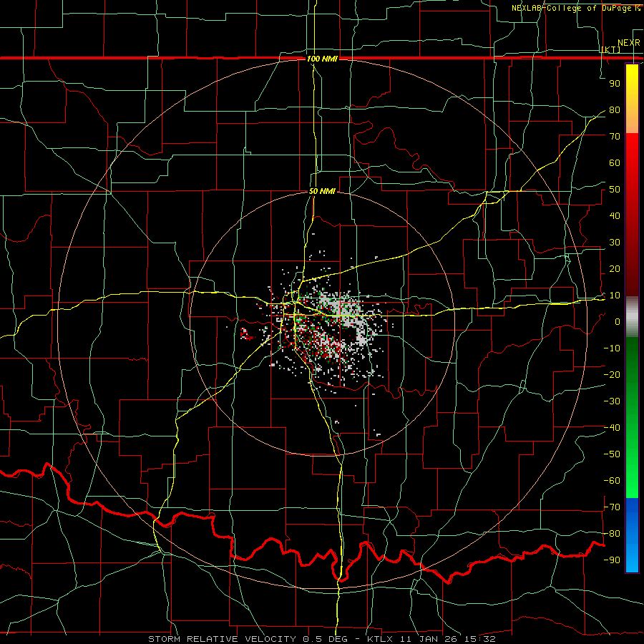Click the NEXR label above the scale
Viewport: 644px width, 644px height.
(x=628, y=43)
